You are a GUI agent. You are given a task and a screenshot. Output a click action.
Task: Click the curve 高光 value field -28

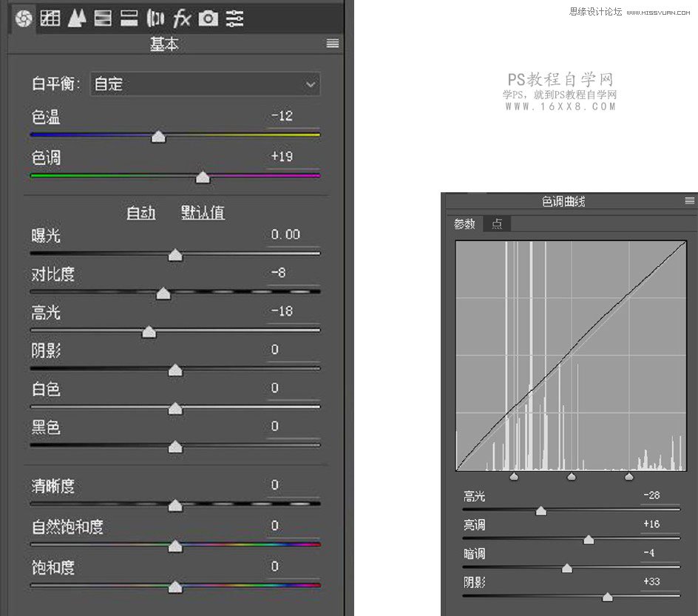[x=660, y=495]
